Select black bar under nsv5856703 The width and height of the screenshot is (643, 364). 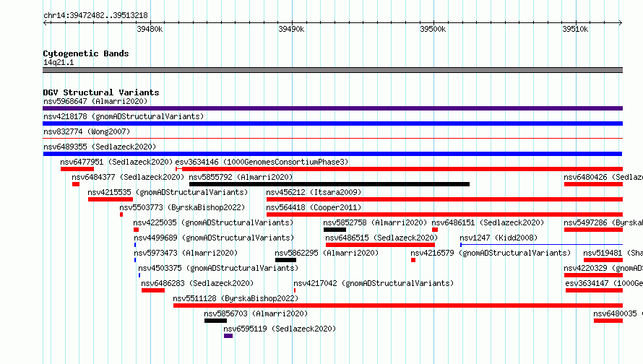tap(216, 321)
